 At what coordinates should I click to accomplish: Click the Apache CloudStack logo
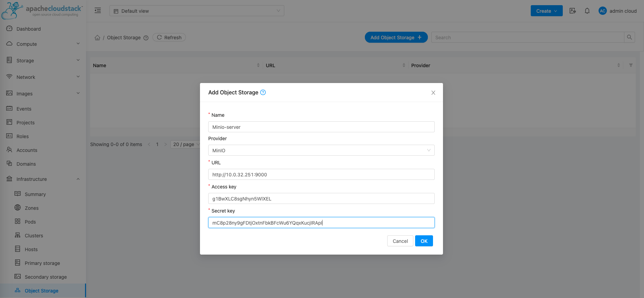[42, 10]
